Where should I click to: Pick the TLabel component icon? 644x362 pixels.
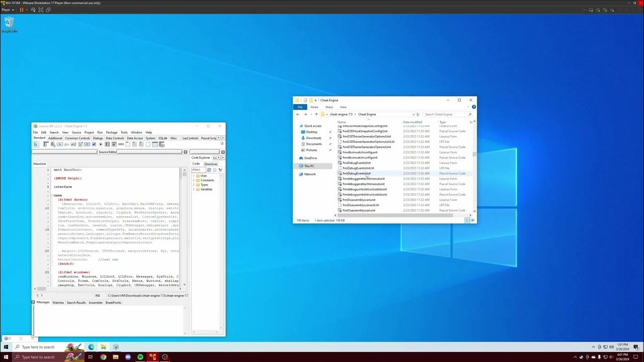tap(67, 144)
